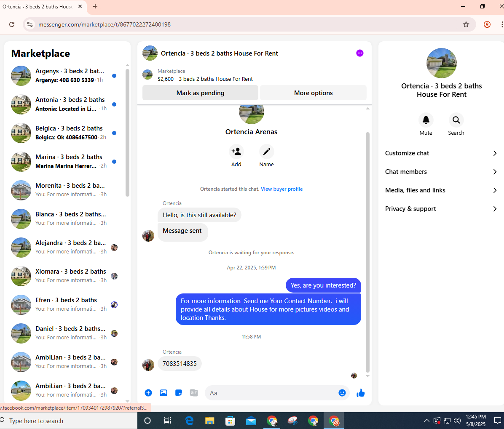504x429 pixels.
Task: Click the browser address bar URL
Action: (105, 24)
